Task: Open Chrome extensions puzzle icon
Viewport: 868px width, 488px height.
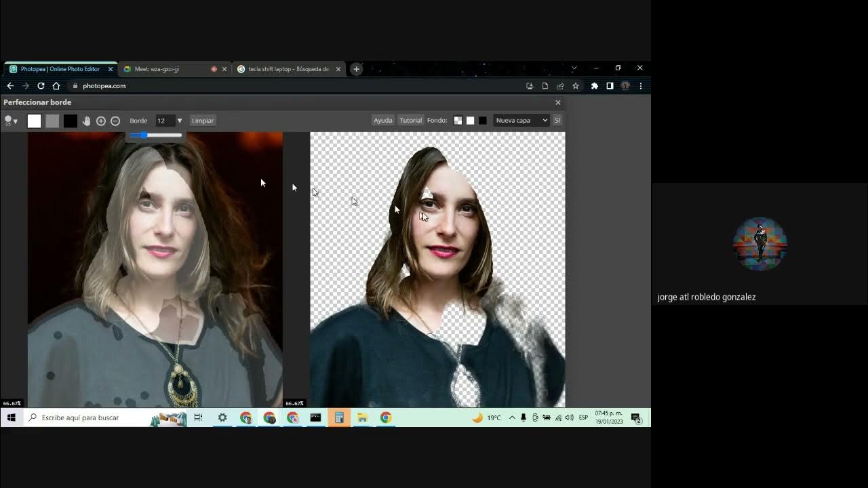Action: [x=595, y=86]
